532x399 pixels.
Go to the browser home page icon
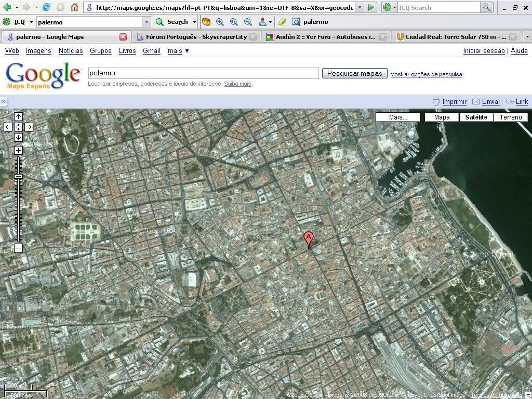(x=74, y=7)
